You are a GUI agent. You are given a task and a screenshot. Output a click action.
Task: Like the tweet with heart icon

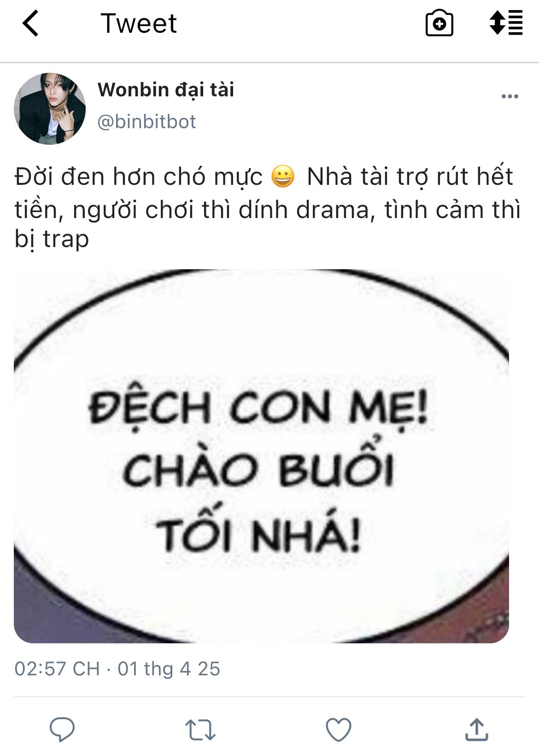click(x=339, y=730)
